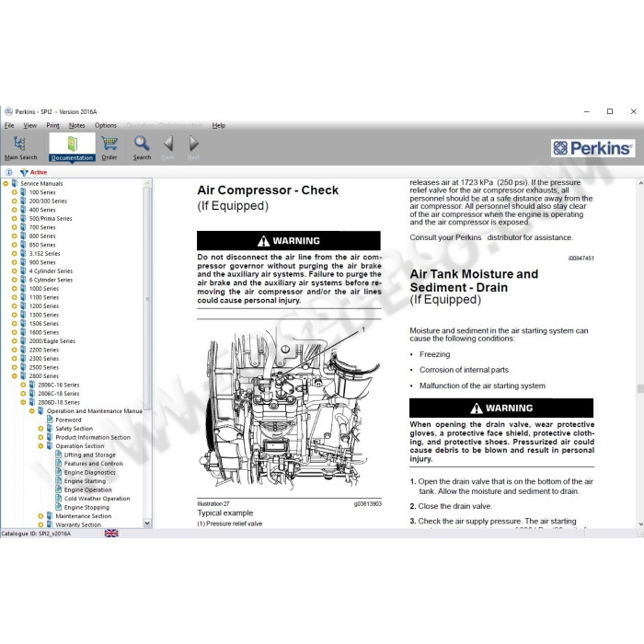Click the Engine Operation page icon

[58, 489]
